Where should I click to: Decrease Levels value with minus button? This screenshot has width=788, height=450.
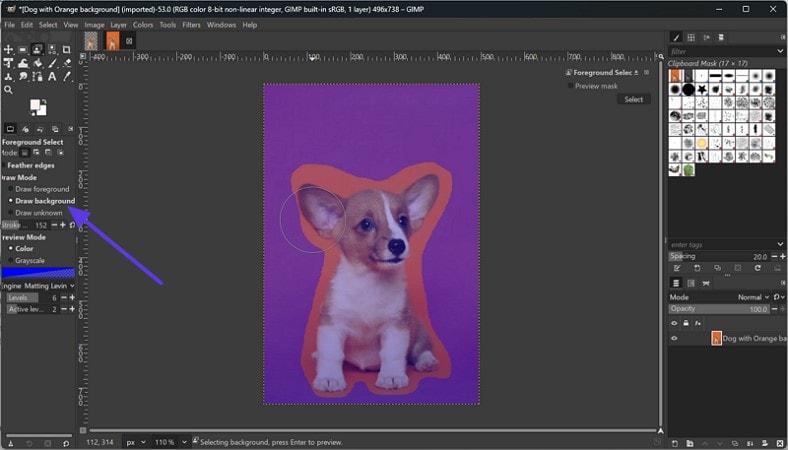(x=64, y=298)
